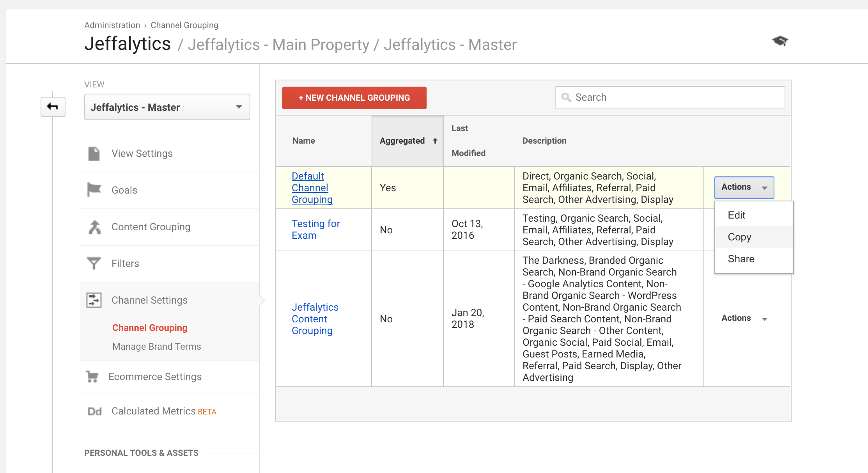The image size is (868, 473).
Task: Select Share in the Actions menu
Action: (741, 259)
